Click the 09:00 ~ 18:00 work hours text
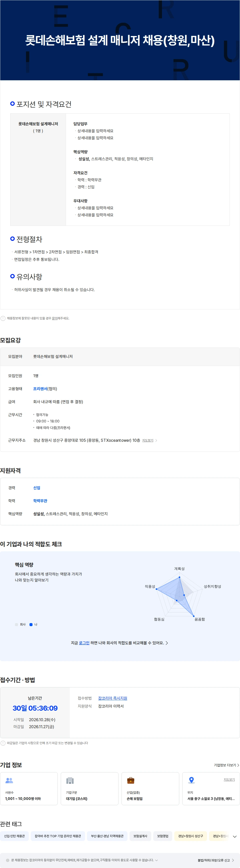The image size is (240, 868). [48, 421]
